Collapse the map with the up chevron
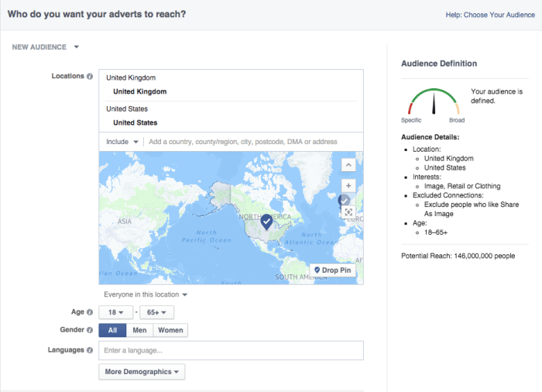The width and height of the screenshot is (542, 392). coord(348,165)
